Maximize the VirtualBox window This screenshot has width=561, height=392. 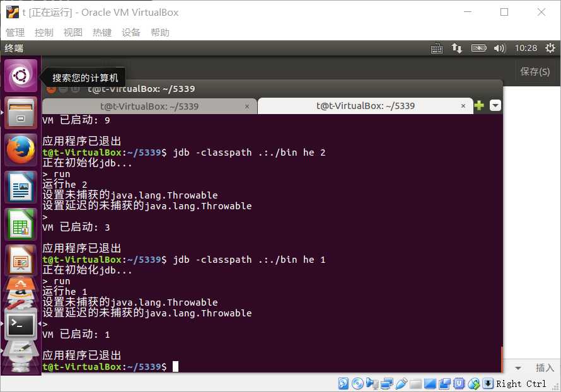point(504,12)
